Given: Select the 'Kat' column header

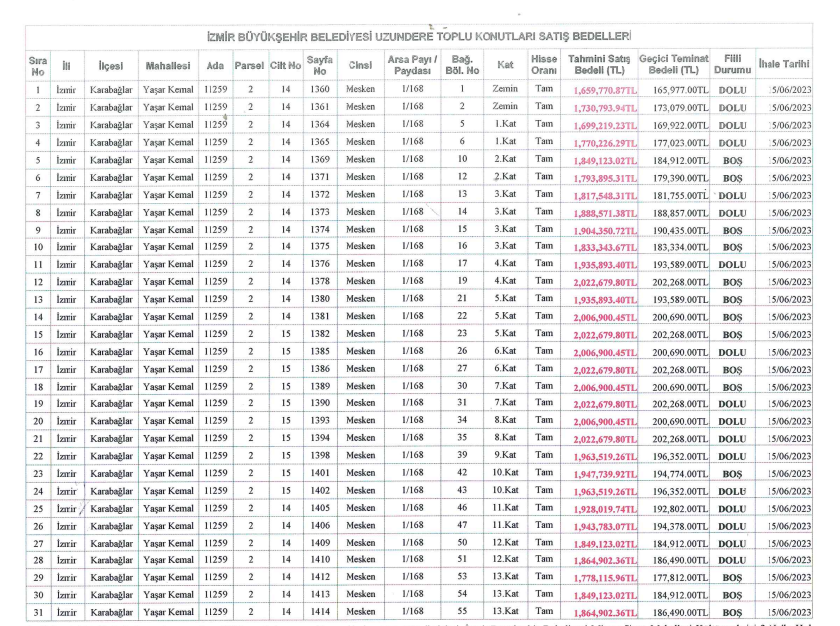Looking at the screenshot, I should tap(505, 65).
